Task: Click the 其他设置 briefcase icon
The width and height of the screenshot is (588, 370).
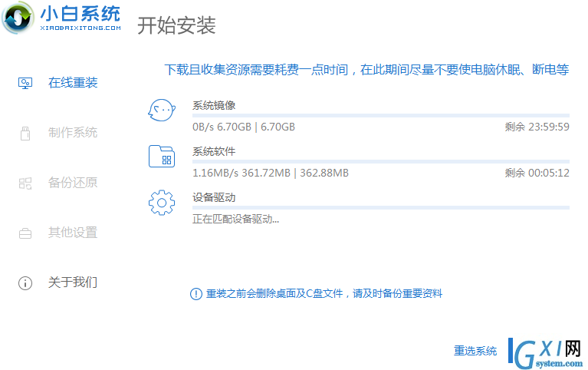Action: click(25, 233)
